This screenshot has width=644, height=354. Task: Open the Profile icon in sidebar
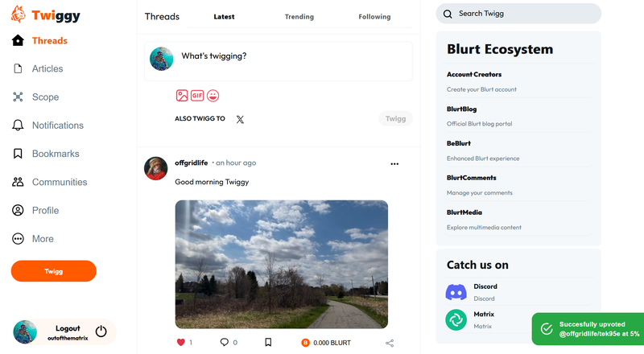[x=18, y=210]
